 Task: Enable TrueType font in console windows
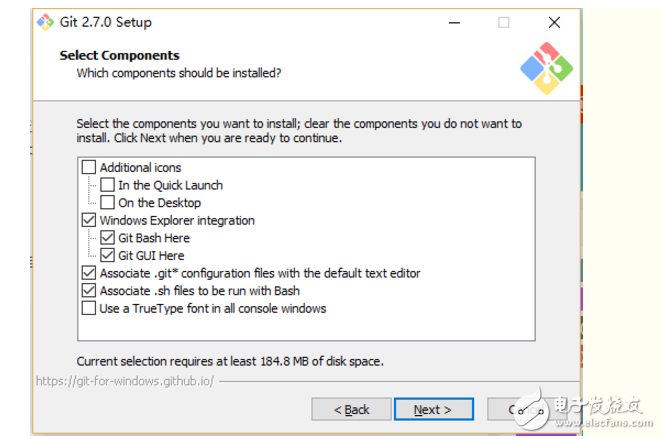tap(89, 309)
